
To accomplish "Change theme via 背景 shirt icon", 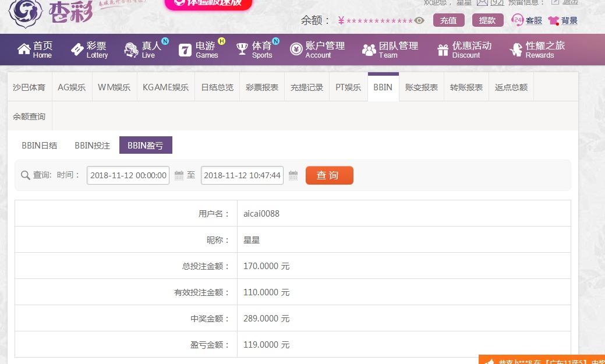I will tap(554, 21).
